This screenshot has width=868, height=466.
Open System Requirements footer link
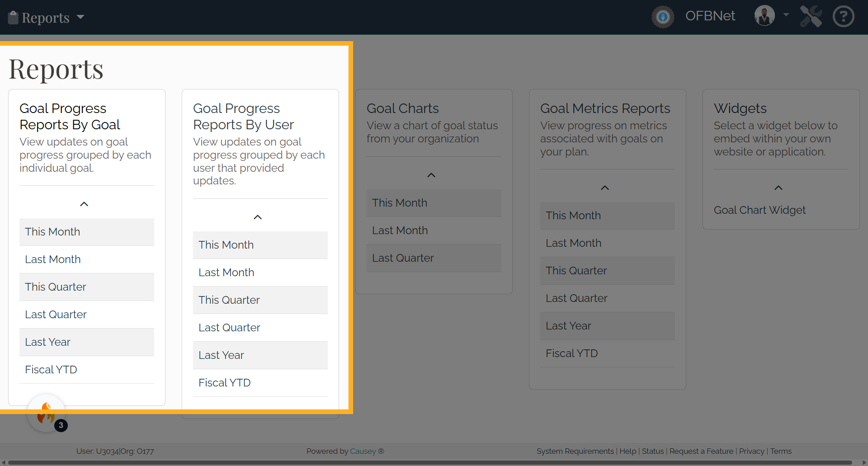575,451
